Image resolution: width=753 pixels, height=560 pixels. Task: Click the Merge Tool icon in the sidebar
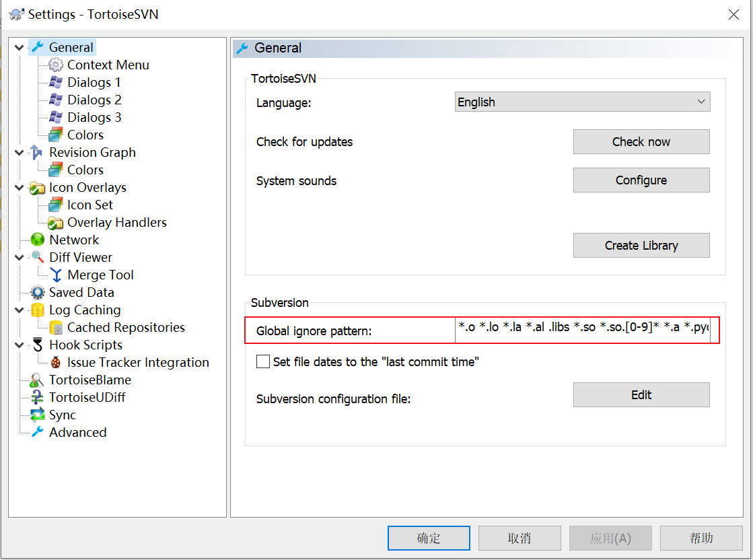pos(57,275)
